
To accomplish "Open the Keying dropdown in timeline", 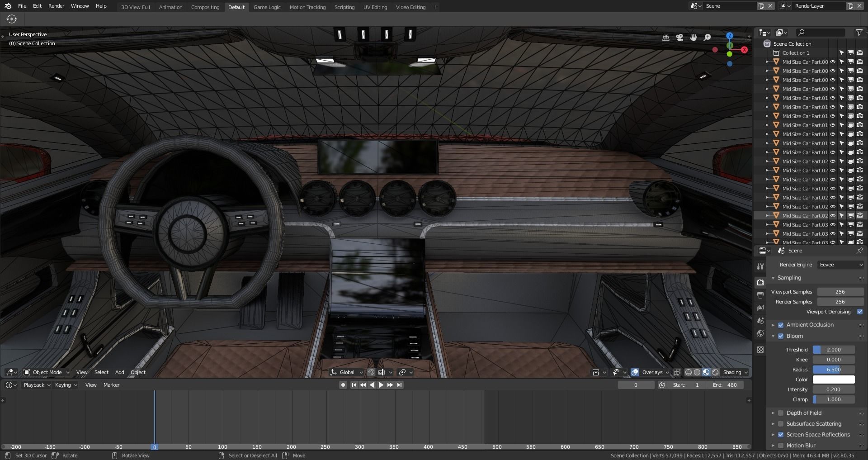I will click(66, 385).
